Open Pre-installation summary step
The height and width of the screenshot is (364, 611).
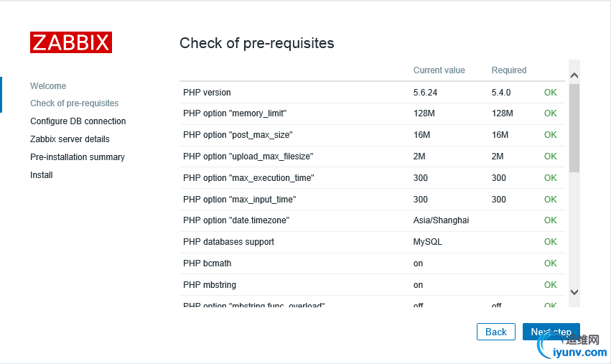(x=78, y=157)
